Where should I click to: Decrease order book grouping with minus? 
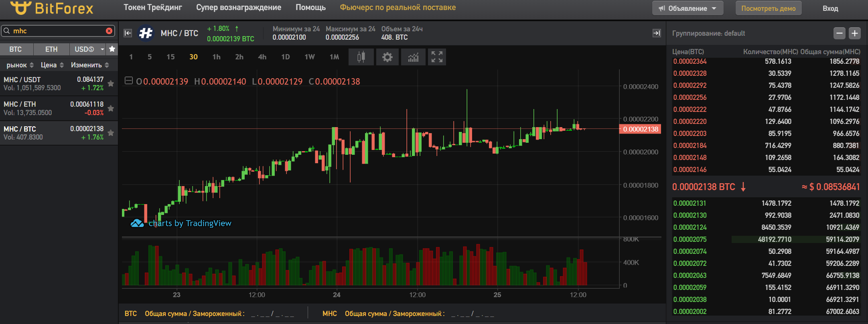[839, 33]
